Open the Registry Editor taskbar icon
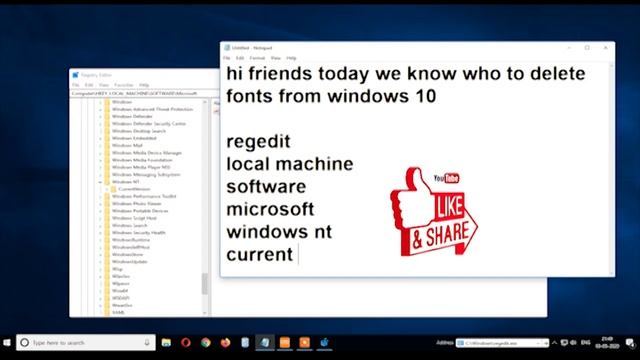Screen dimensions: 640x360 tap(324, 342)
